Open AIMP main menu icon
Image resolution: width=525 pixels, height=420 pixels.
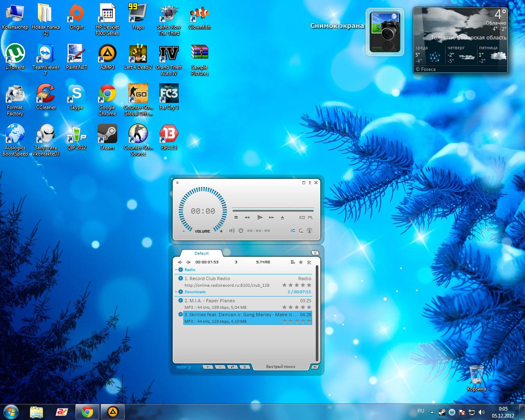tap(177, 183)
